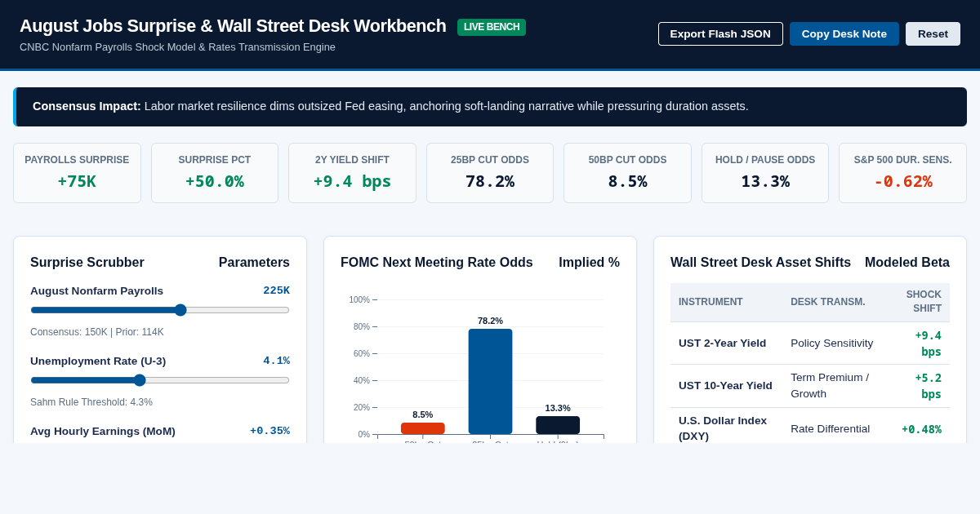Select the UST 2-Year Yield row

point(810,343)
